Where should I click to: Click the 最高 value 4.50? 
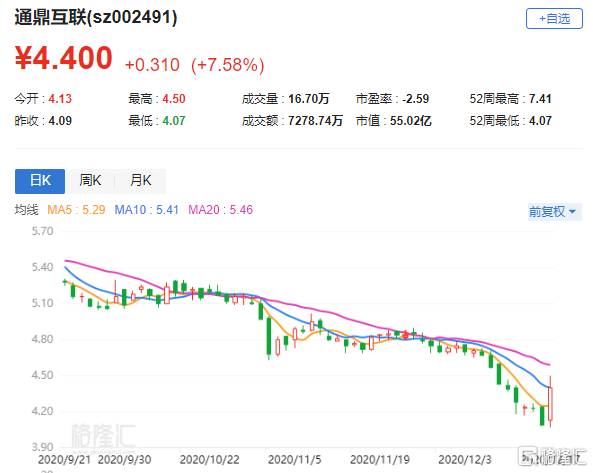click(x=174, y=99)
